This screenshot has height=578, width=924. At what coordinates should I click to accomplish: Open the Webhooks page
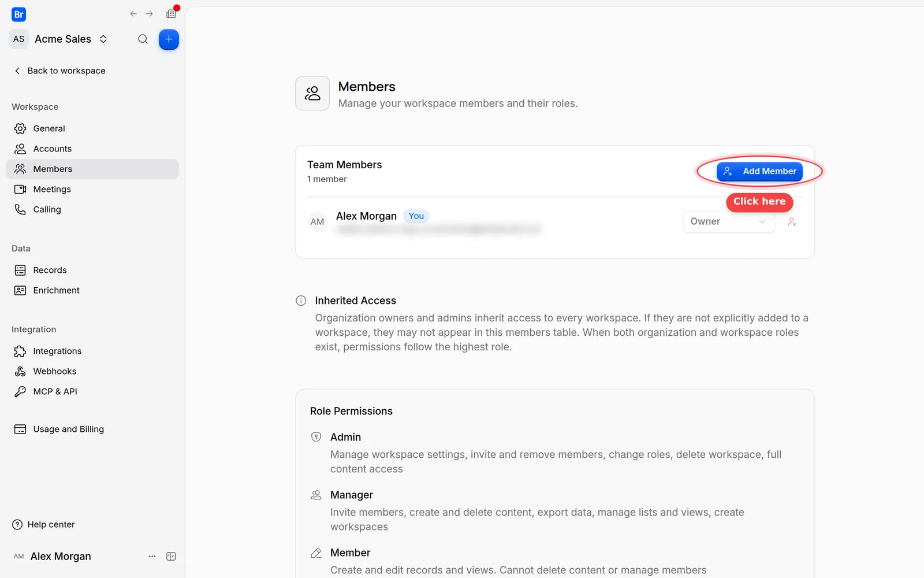[x=92, y=371]
